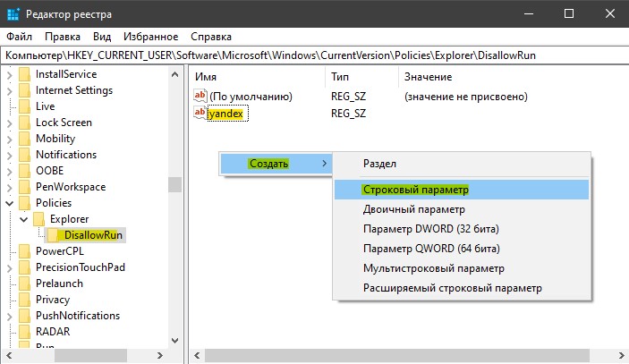The height and width of the screenshot is (364, 629).
Task: Choose Строковый параметр
Action: (x=462, y=190)
